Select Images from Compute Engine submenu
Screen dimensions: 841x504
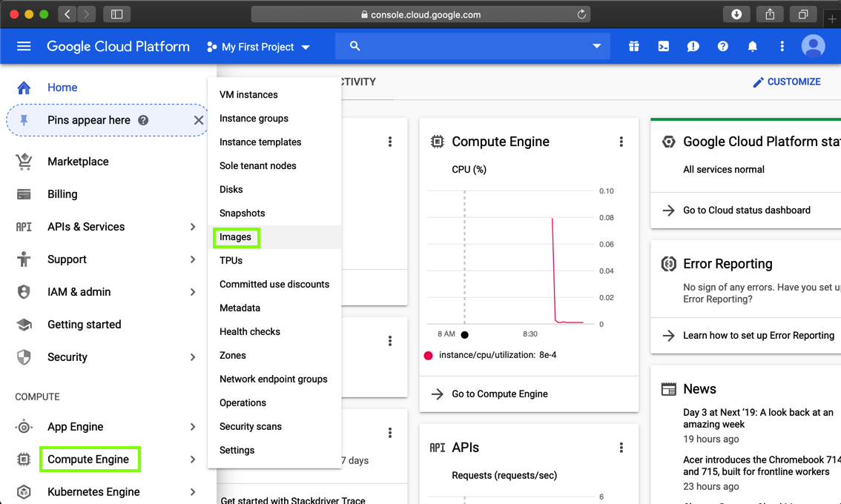tap(235, 237)
